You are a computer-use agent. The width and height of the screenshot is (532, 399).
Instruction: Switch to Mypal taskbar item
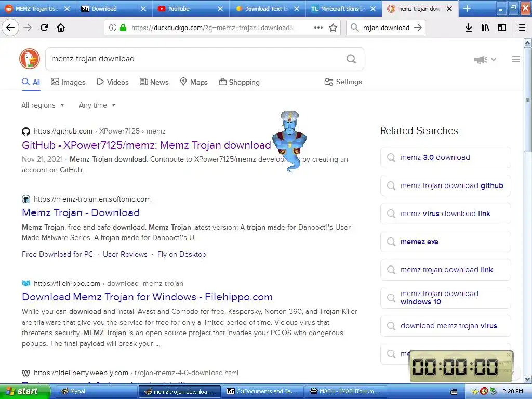click(x=95, y=392)
